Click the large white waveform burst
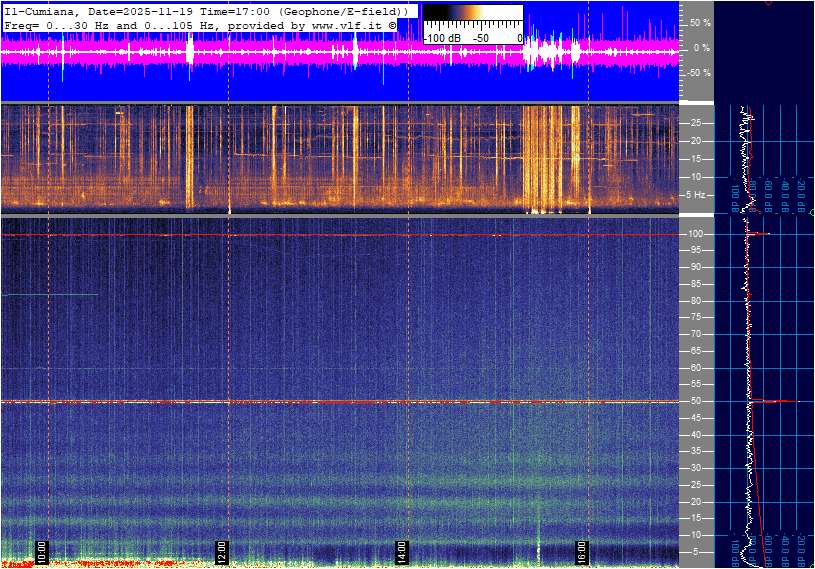815x569 pixels. click(x=548, y=52)
